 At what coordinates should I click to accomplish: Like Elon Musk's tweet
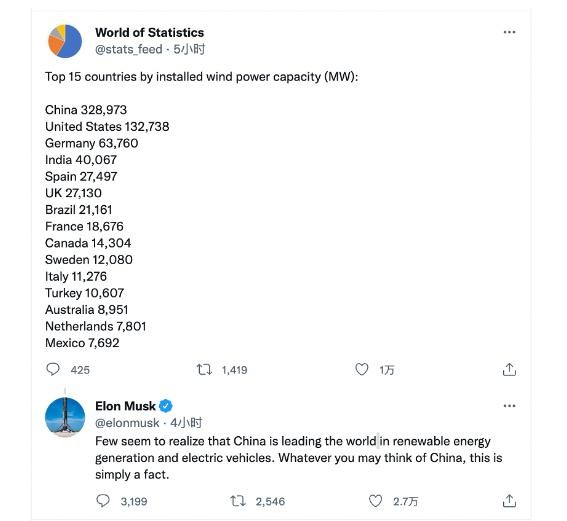coord(375,501)
